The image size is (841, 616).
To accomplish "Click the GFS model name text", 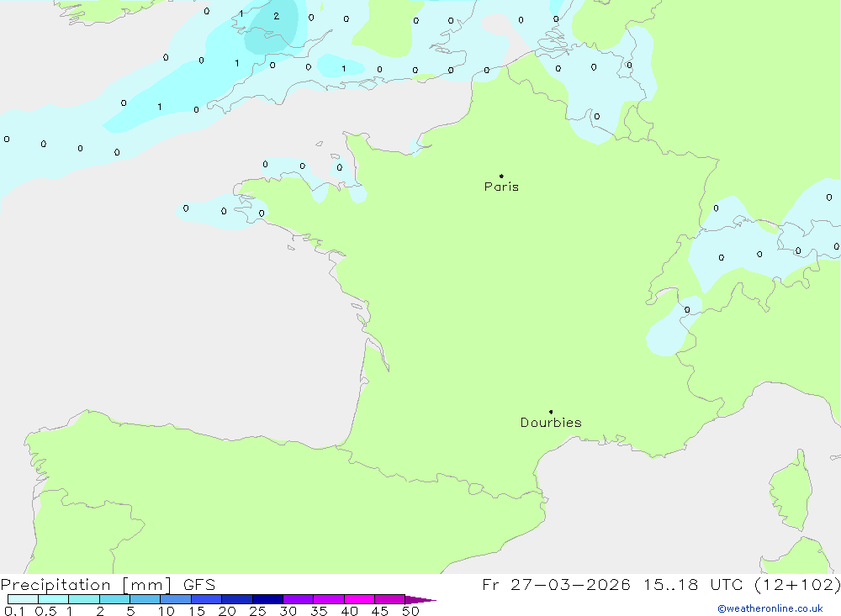I will [x=199, y=585].
